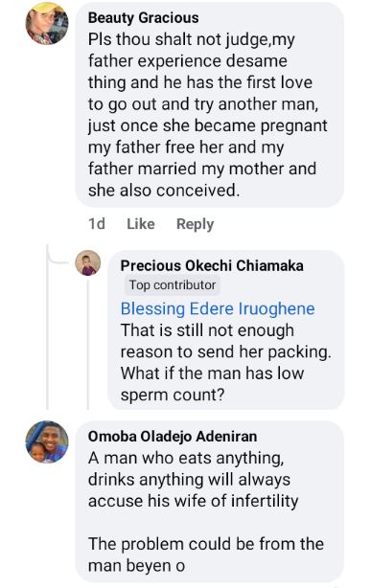The height and width of the screenshot is (588, 371).
Task: Select the reply mentioning low sperm count
Action: 225,330
